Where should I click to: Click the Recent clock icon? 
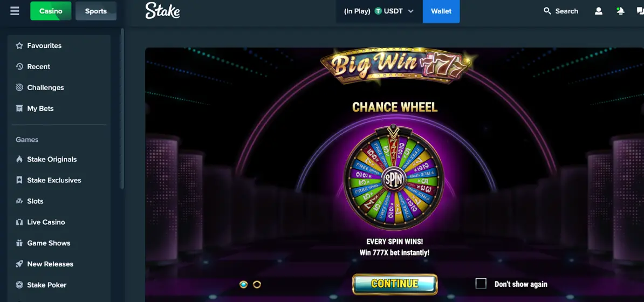pos(19,66)
